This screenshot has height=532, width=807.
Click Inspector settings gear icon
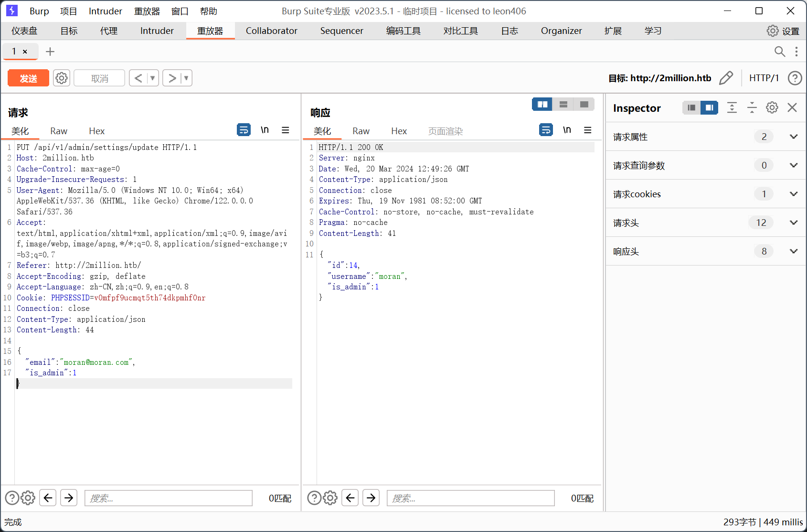(772, 108)
